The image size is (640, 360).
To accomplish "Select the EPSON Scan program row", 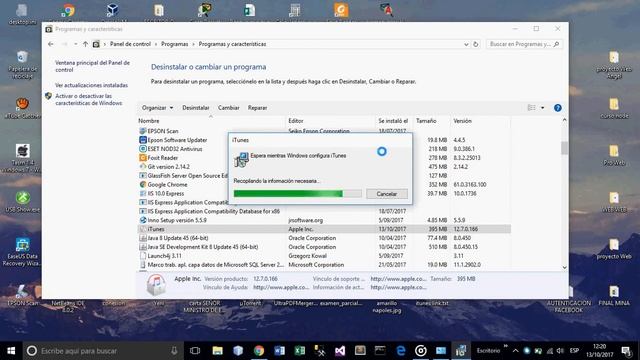I will [x=324, y=131].
